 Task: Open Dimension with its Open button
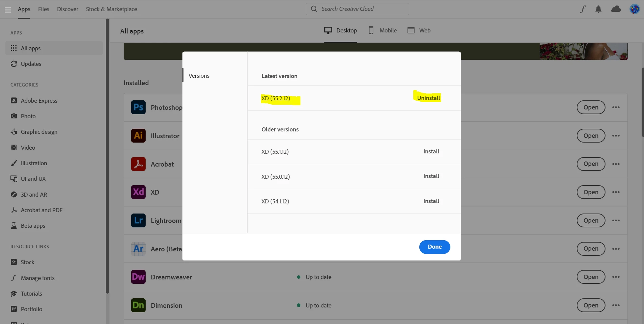tap(591, 305)
